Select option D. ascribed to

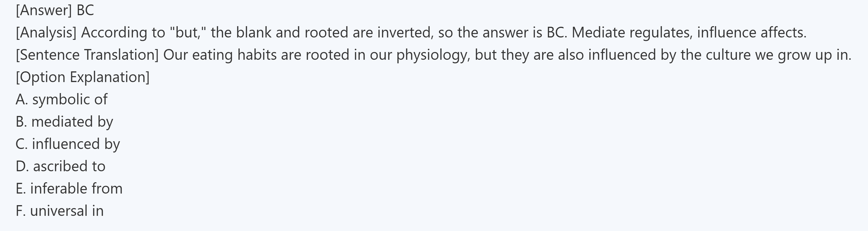pos(61,166)
